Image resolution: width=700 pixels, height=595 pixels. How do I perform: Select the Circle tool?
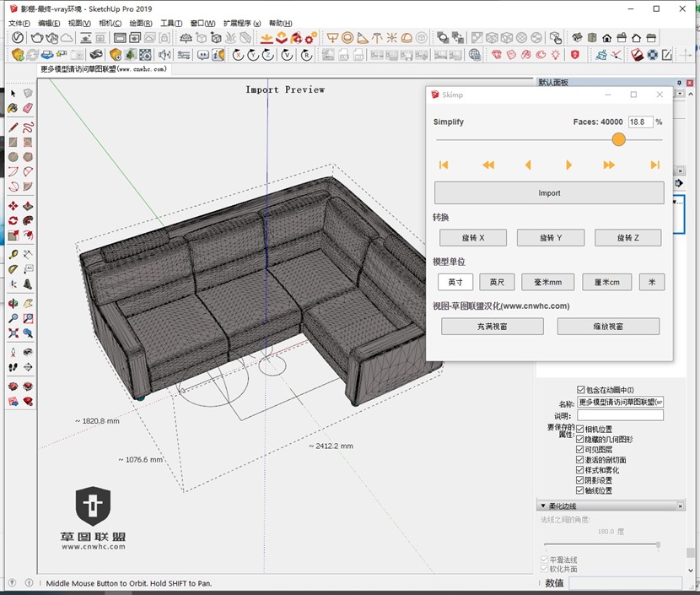coord(13,157)
